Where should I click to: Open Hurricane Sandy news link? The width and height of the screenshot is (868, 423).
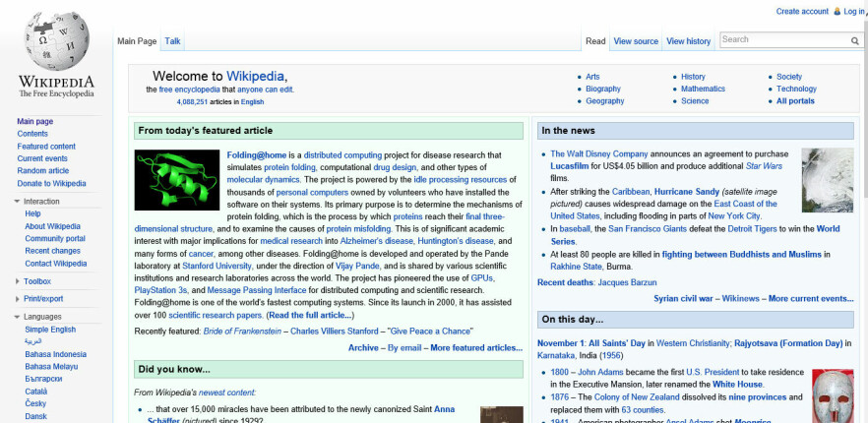click(687, 192)
